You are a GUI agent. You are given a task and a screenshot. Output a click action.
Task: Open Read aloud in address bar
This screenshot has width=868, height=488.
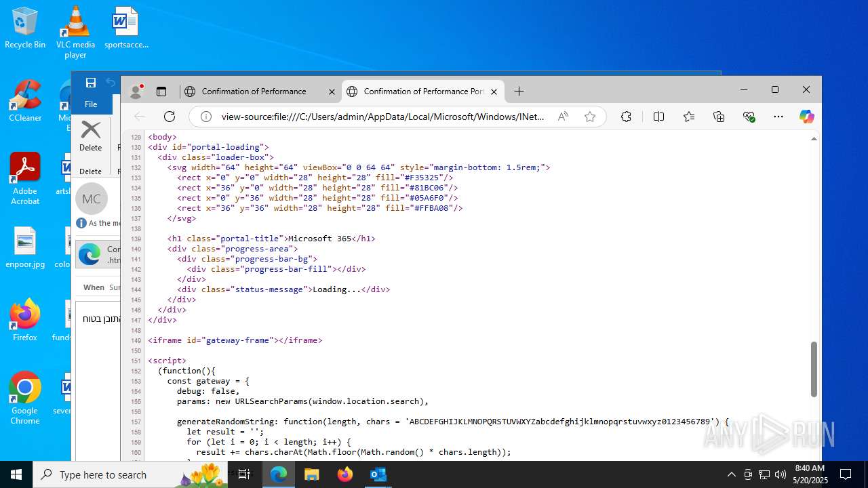tap(563, 117)
